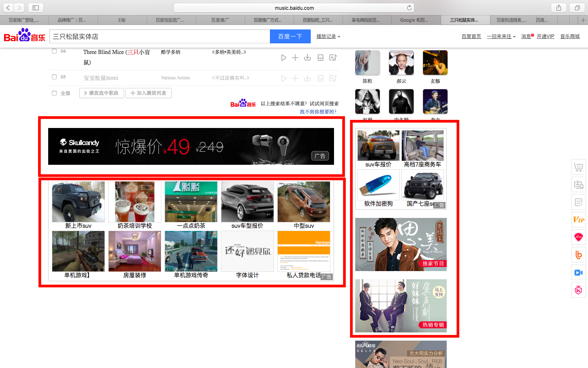Screen dimensions: 588x368
Task: Check the box for song 04
Action: coord(54,51)
